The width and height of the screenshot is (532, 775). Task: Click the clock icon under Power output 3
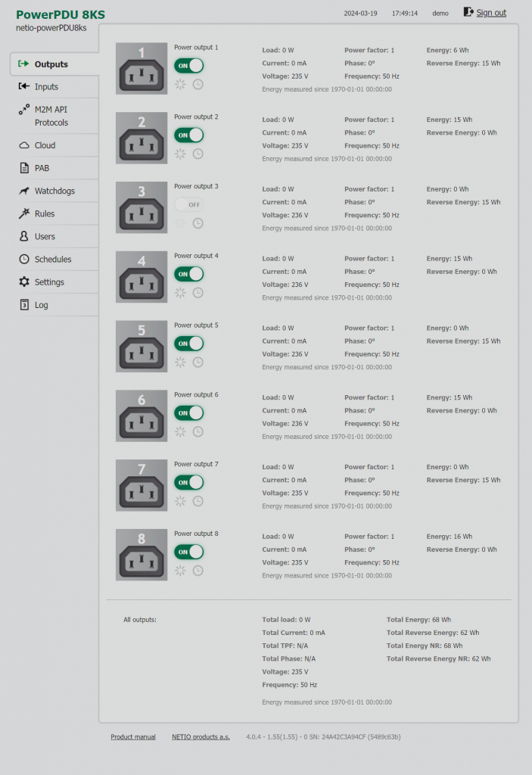point(198,223)
